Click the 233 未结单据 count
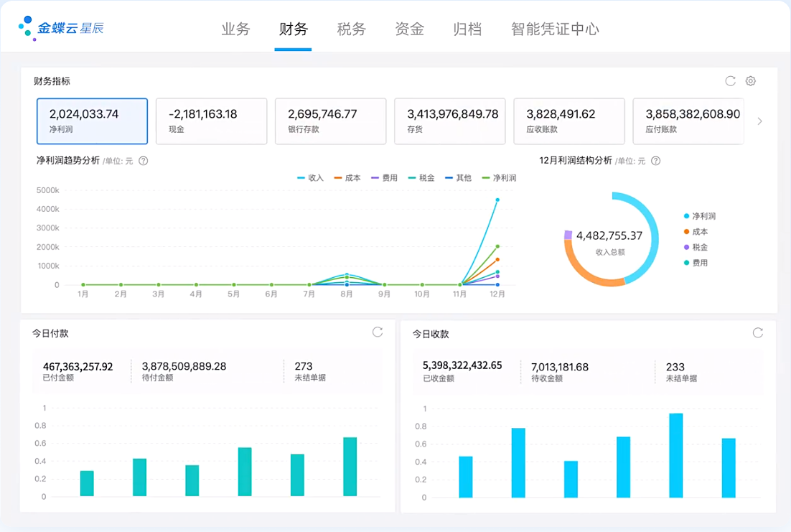791x532 pixels. click(675, 368)
